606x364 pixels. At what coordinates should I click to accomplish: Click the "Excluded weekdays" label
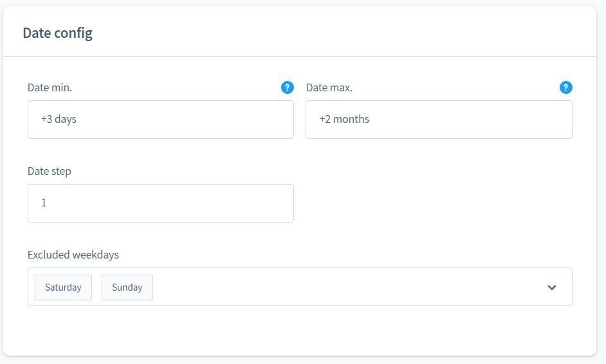pos(73,255)
